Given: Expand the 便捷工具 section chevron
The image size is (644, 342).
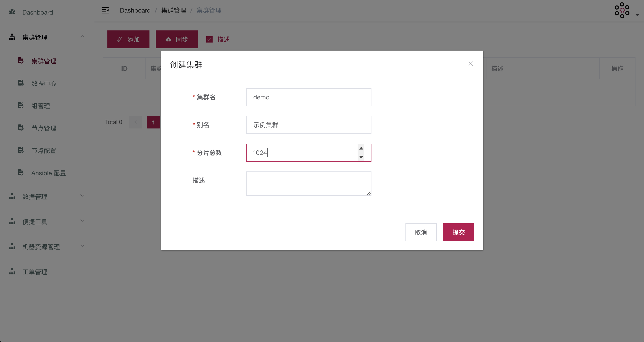Looking at the screenshot, I should [x=82, y=220].
